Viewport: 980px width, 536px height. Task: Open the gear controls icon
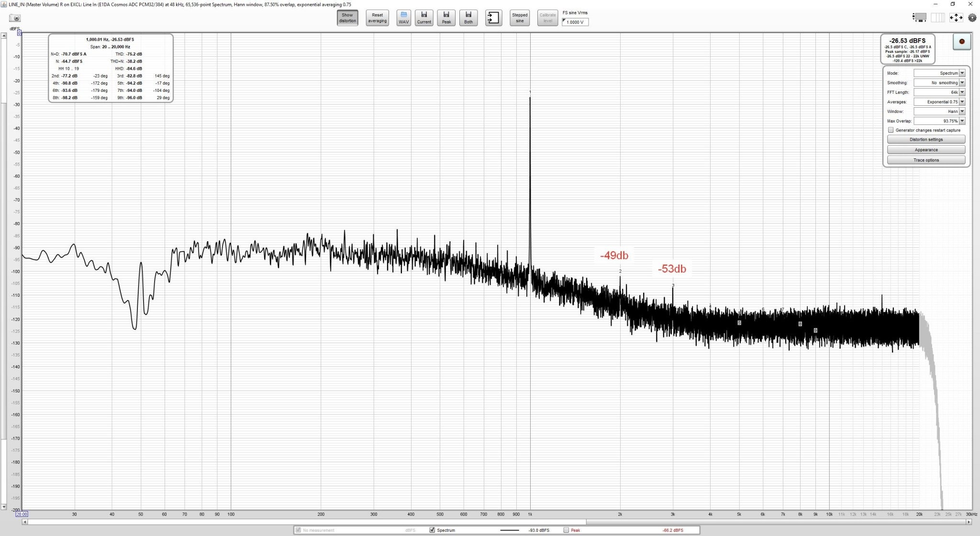tap(972, 18)
